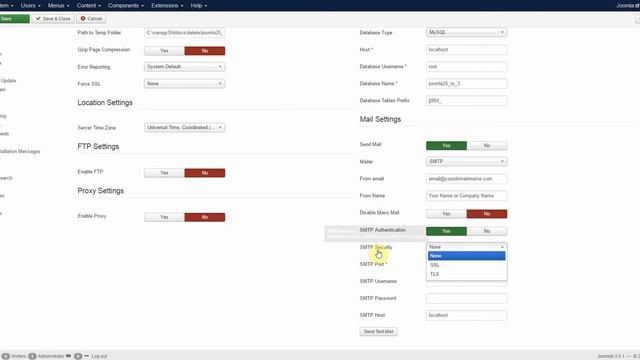Click the Location Settings heading

tap(105, 102)
